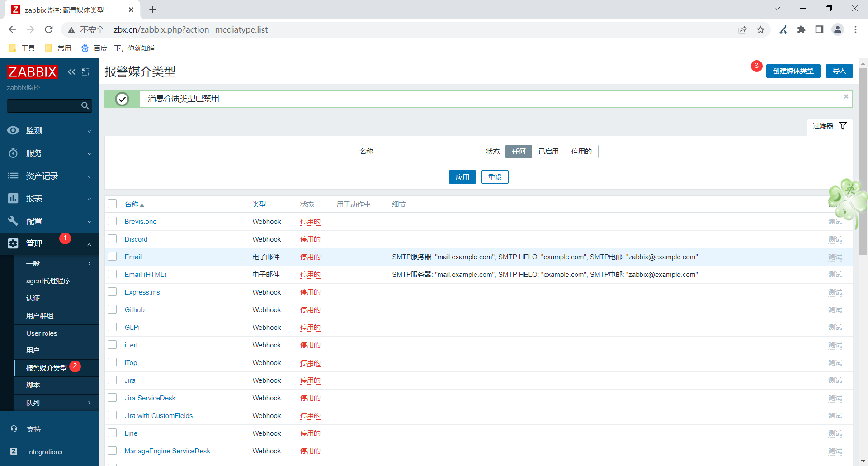This screenshot has height=466, width=868.
Task: Toggle browser side panel icon
Action: click(x=819, y=30)
